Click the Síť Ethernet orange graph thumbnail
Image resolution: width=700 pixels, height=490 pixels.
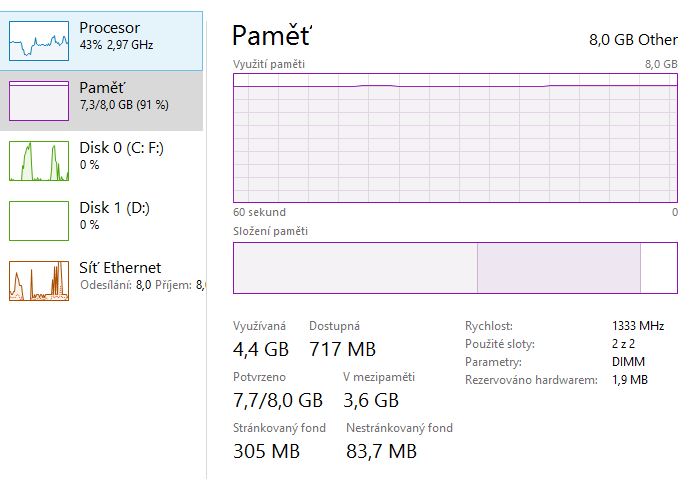click(38, 281)
